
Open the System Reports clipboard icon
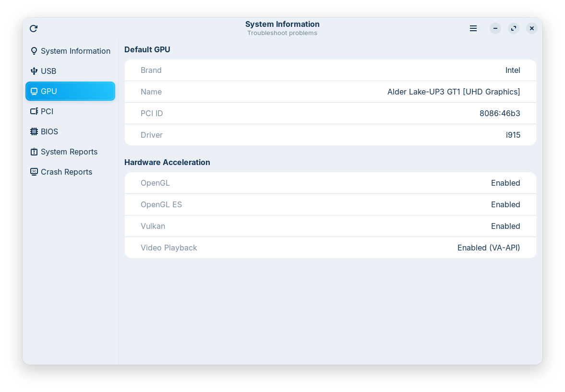(x=34, y=152)
